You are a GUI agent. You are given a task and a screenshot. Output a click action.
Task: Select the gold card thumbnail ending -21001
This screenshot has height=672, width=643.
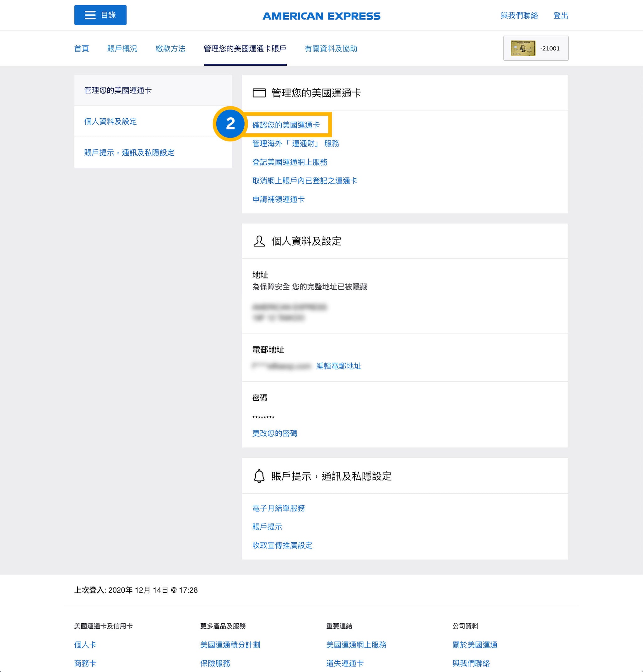[x=524, y=48]
